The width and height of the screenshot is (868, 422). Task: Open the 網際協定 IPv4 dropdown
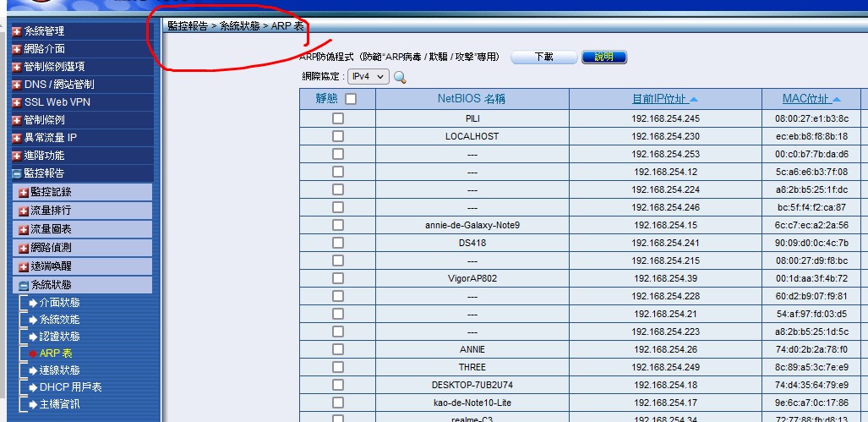369,77
